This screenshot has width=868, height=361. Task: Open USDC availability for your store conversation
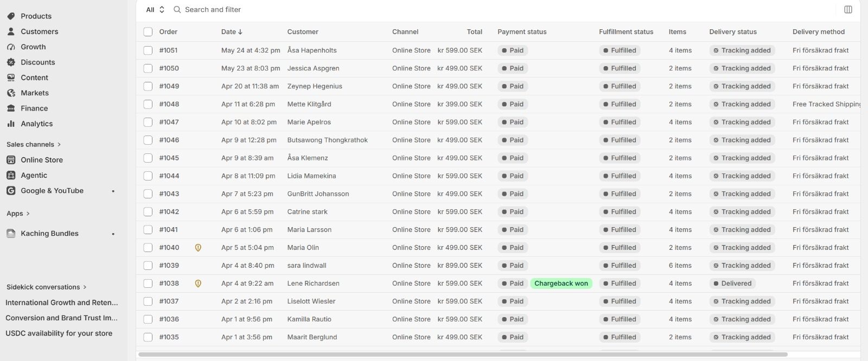59,333
